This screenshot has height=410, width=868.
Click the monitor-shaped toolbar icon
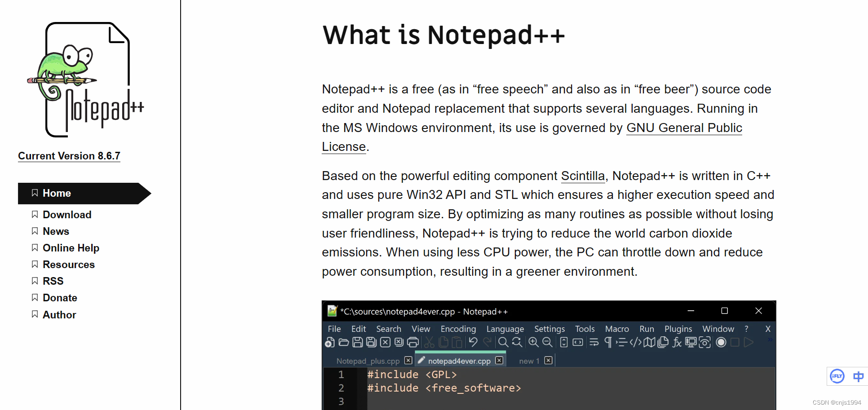(x=691, y=343)
